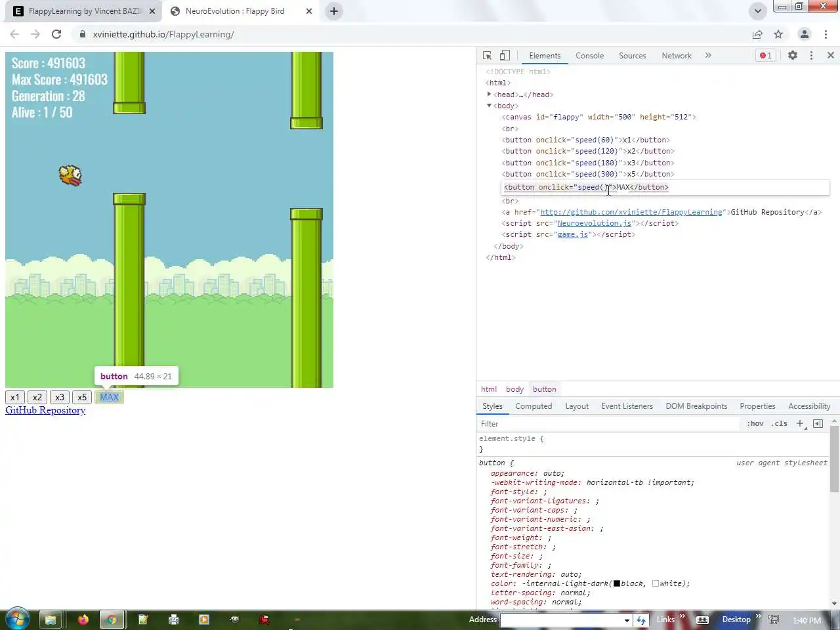Open taskbar Address dropdown arrow
Screen dimensions: 840x630
[627, 620]
